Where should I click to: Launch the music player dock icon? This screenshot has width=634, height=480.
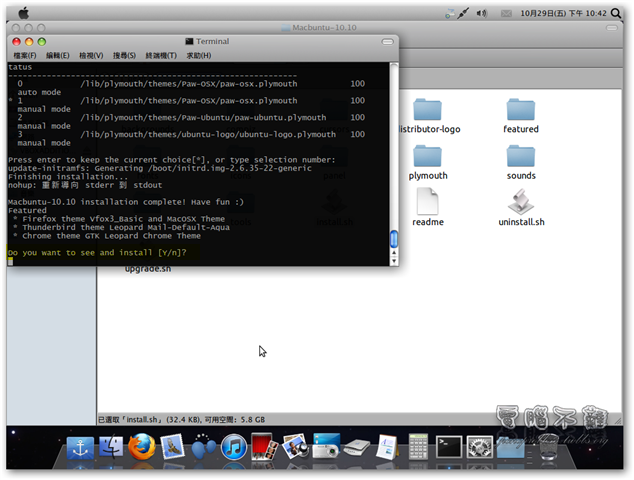click(x=234, y=448)
